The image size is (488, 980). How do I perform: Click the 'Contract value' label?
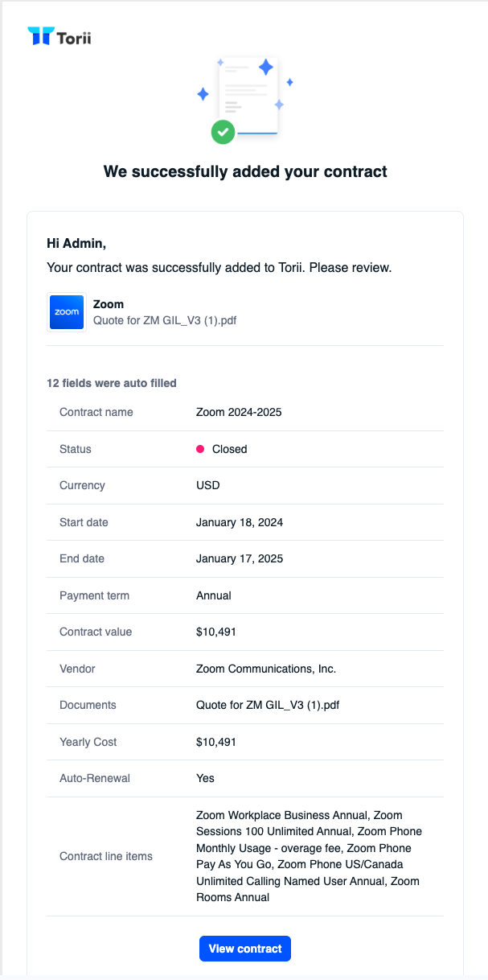[x=96, y=632]
